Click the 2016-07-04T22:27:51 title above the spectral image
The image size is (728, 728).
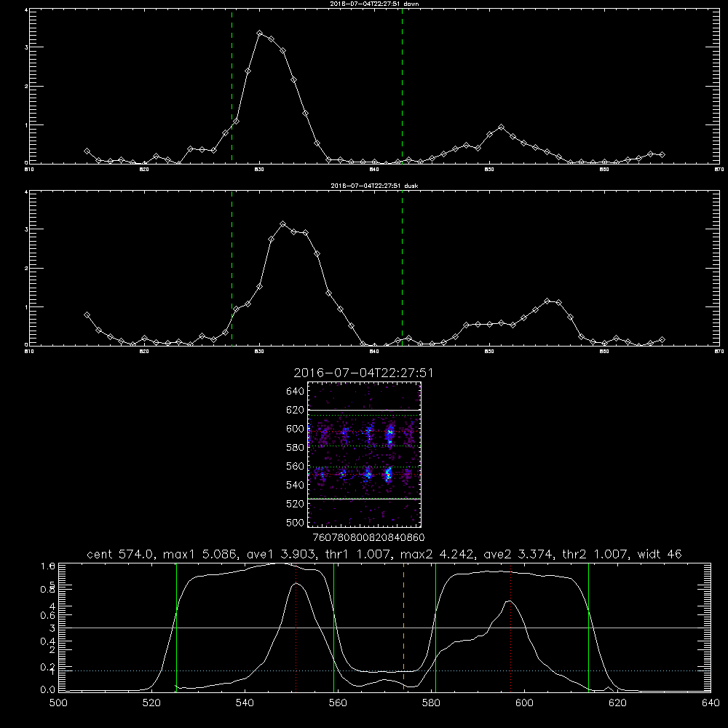[363, 373]
